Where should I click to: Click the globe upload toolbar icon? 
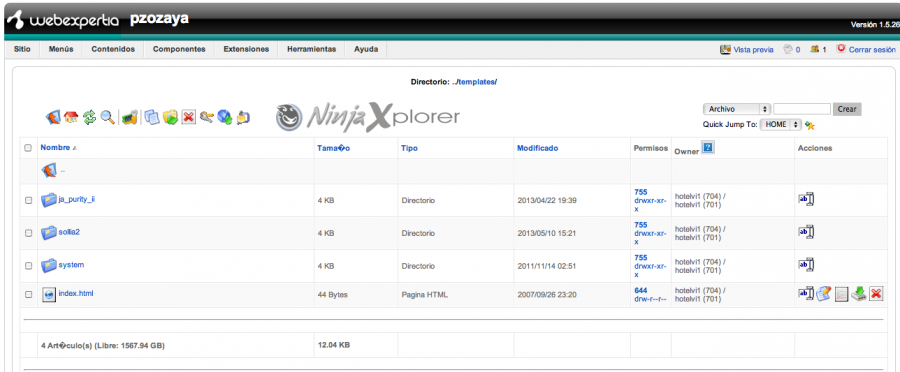(225, 117)
